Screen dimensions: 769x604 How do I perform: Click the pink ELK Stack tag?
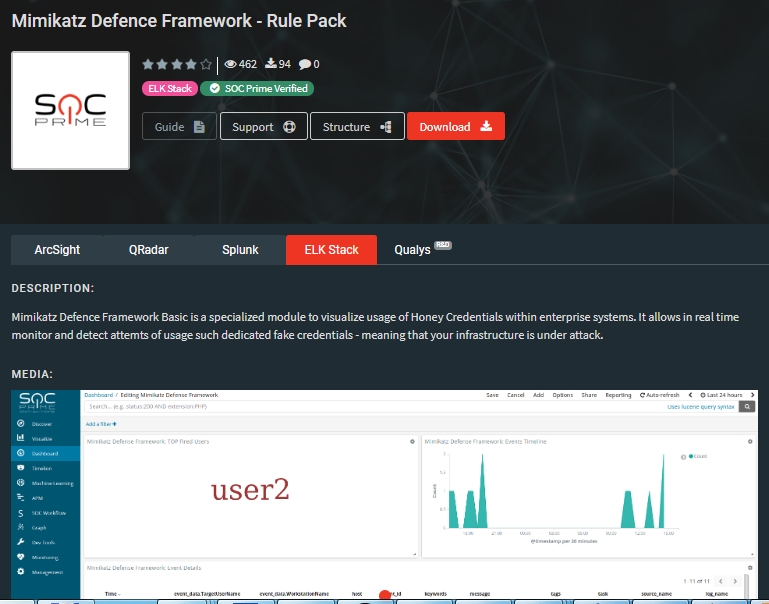click(x=170, y=88)
